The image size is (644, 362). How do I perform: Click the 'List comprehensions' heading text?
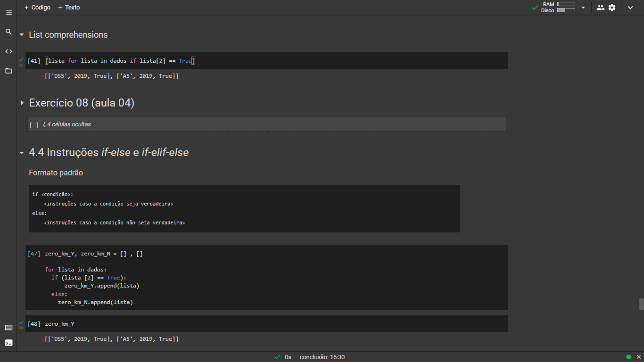tap(68, 35)
